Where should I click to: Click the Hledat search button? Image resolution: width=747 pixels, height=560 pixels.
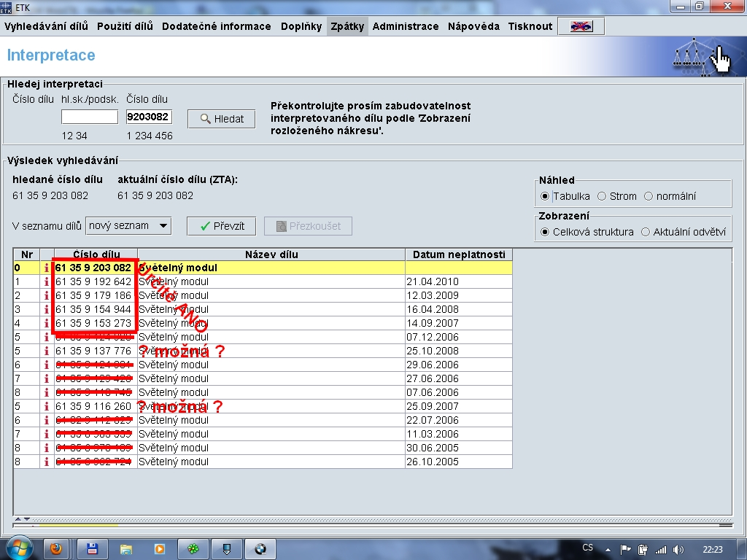pyautogui.click(x=221, y=119)
